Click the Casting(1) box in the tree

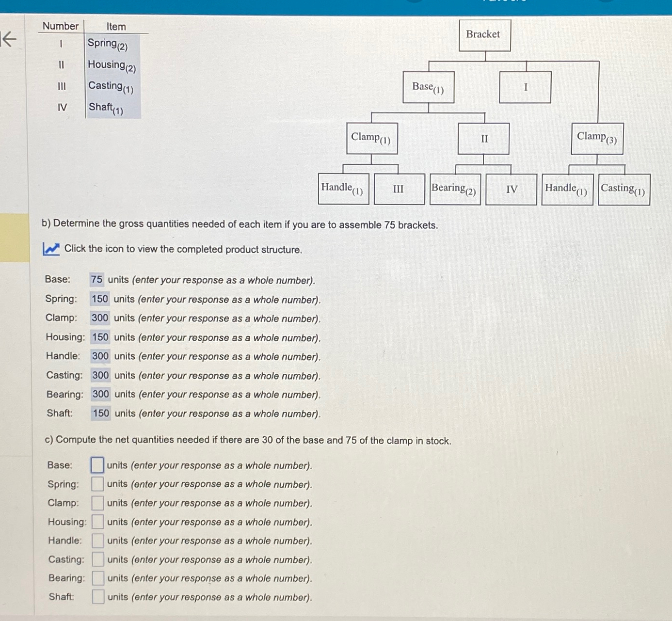(x=624, y=190)
